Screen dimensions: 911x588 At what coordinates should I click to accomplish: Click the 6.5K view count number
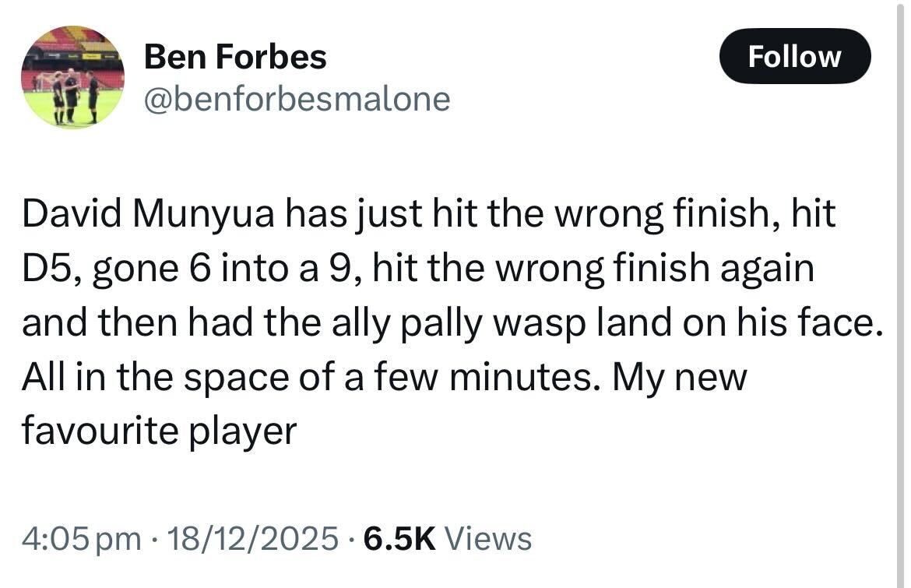tap(399, 538)
